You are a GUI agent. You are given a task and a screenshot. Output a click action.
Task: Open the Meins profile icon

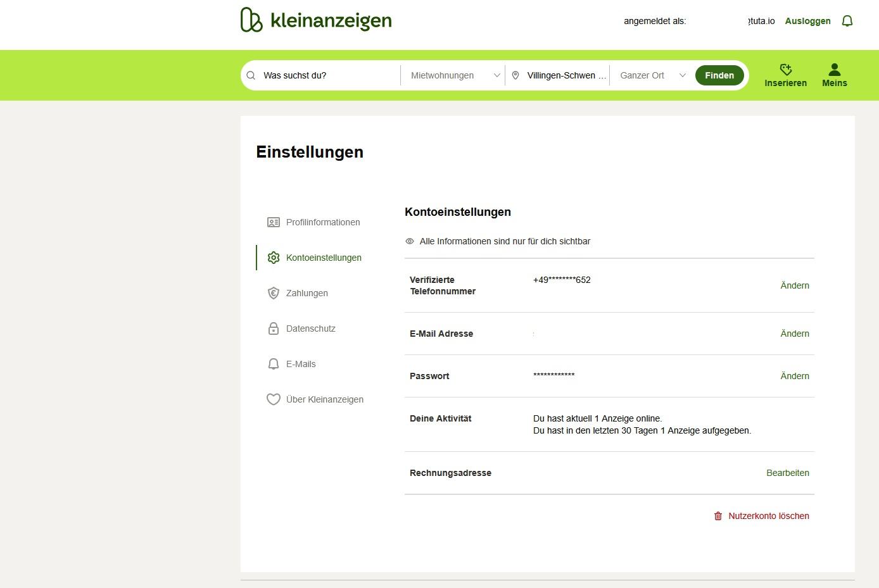tap(835, 69)
